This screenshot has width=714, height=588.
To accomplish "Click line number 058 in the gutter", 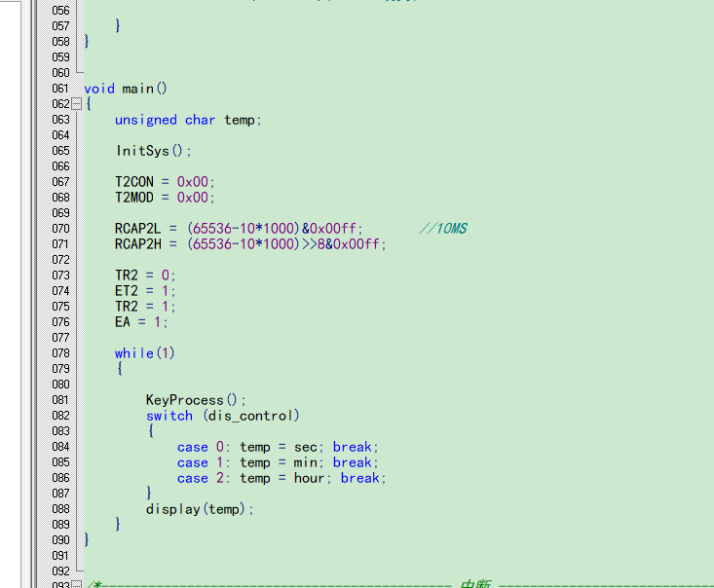I will [x=60, y=42].
